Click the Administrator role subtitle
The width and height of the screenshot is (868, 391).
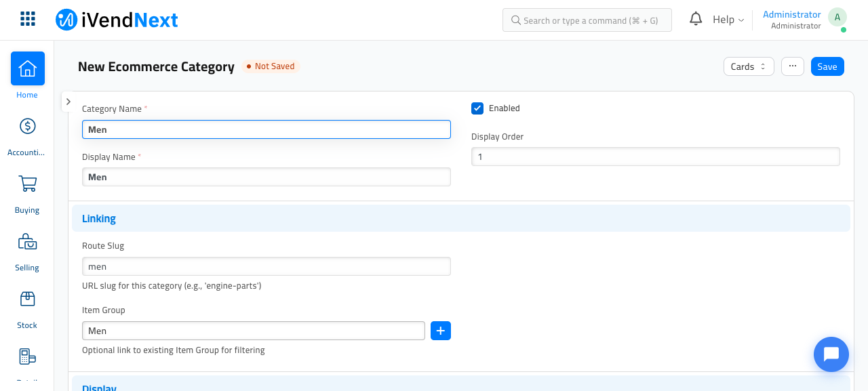(796, 26)
